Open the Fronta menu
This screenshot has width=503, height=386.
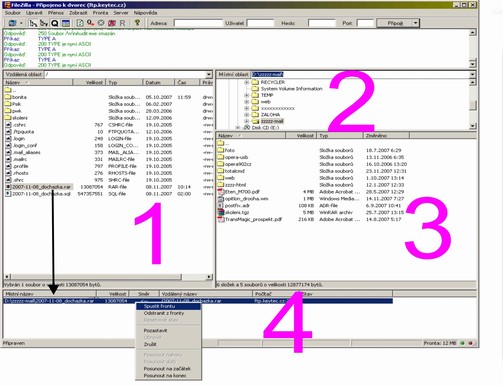click(x=100, y=13)
